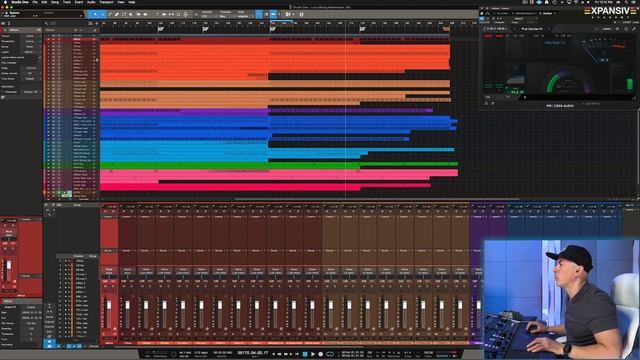Select the Listen speaker tool

[x=145, y=14]
